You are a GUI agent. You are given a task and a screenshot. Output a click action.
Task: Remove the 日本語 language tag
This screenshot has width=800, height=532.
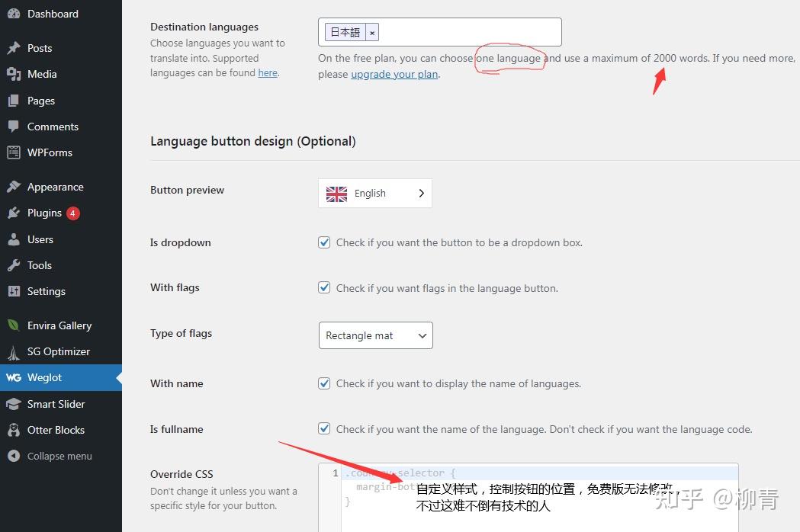pyautogui.click(x=371, y=32)
